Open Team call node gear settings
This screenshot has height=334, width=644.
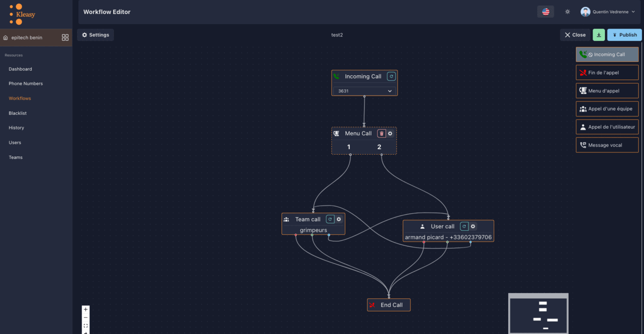tap(339, 219)
